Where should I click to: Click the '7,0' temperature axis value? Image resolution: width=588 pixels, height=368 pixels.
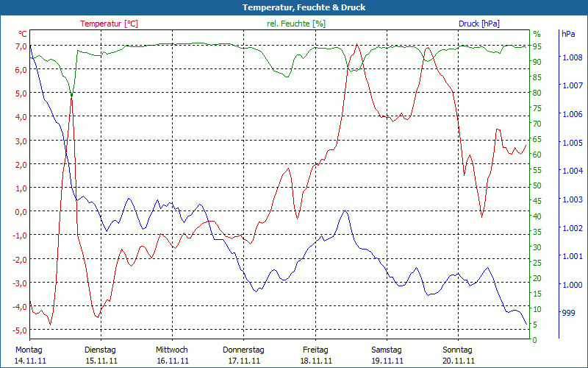pyautogui.click(x=21, y=46)
